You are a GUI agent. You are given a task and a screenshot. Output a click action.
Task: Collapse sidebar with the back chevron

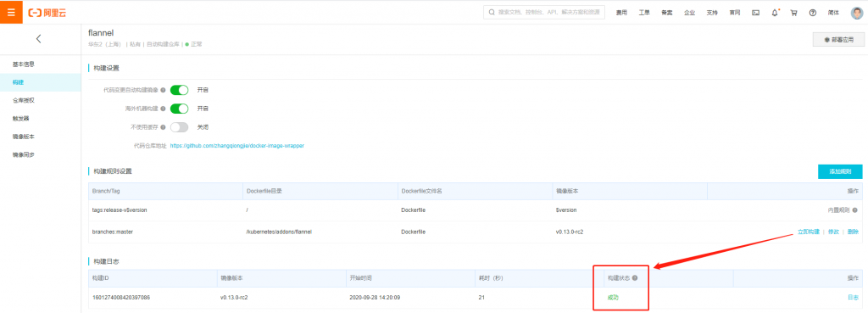[x=38, y=39]
